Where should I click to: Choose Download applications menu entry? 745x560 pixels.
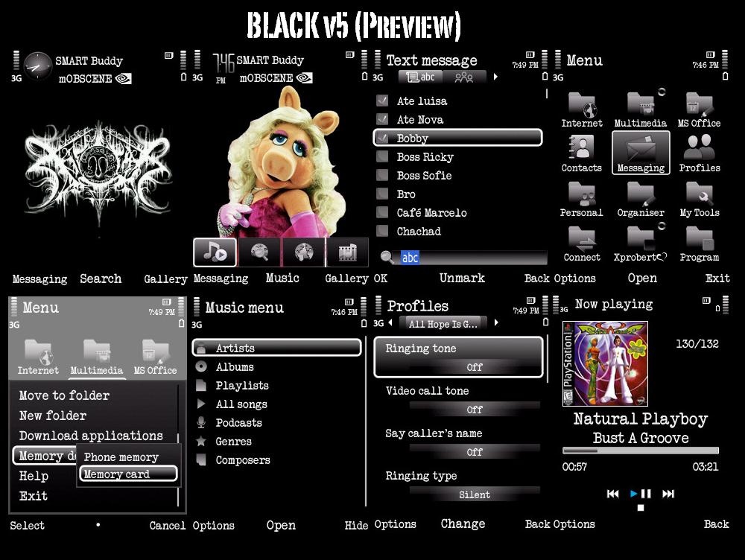click(x=91, y=436)
